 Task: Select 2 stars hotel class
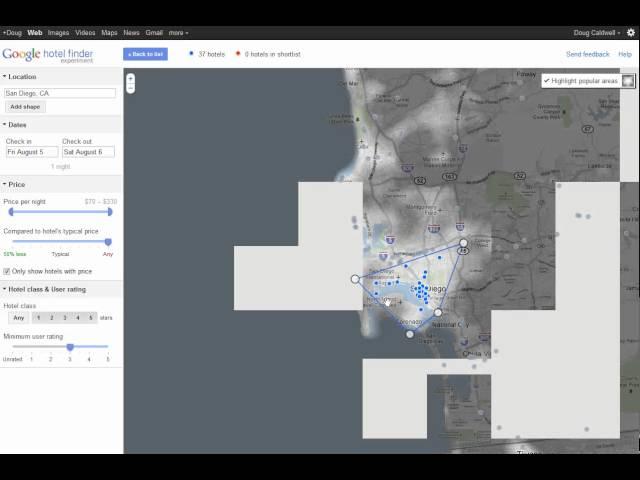point(51,318)
